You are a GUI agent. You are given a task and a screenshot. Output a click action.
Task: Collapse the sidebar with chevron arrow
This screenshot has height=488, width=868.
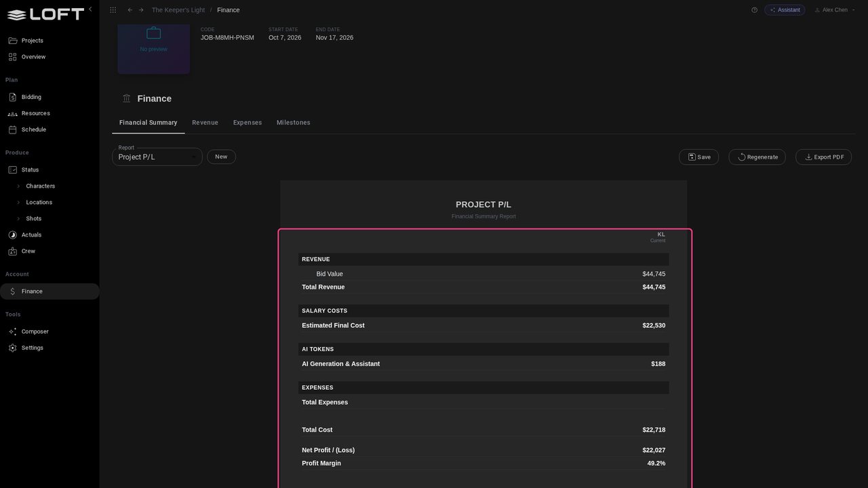pos(90,9)
